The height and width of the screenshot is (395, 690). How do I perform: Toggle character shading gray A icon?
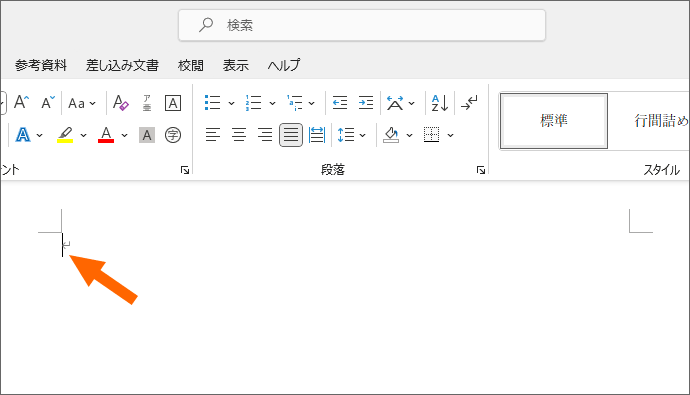[147, 135]
